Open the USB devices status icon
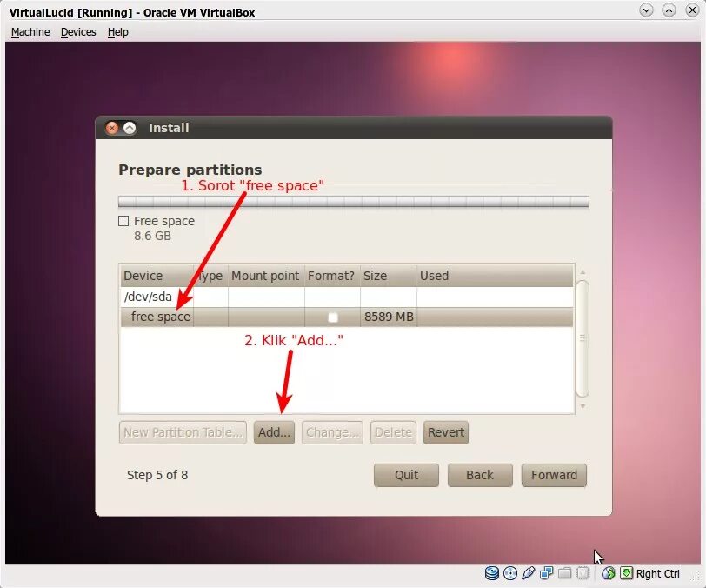 pyautogui.click(x=528, y=573)
